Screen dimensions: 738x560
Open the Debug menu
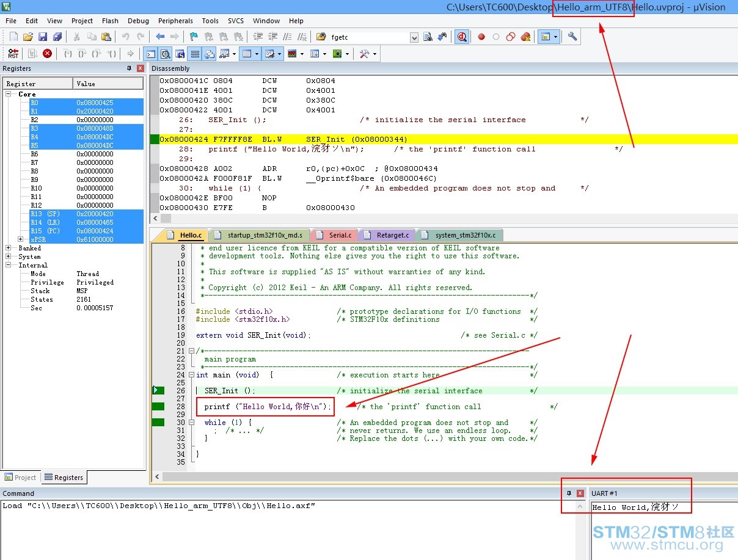tap(138, 21)
